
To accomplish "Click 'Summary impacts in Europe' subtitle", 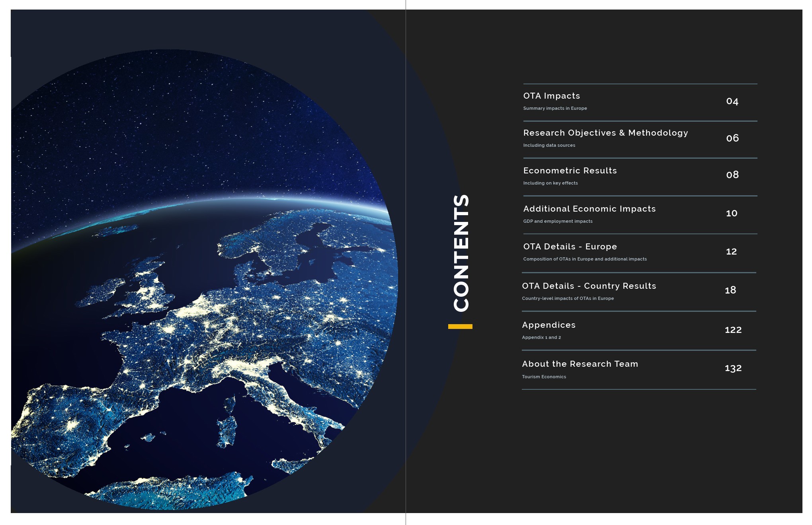I will click(x=555, y=108).
